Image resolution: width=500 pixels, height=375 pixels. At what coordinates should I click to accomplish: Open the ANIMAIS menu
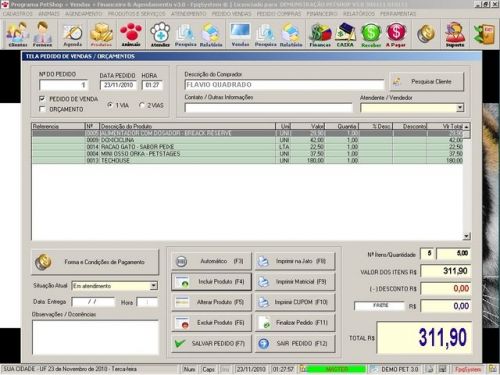pos(49,14)
